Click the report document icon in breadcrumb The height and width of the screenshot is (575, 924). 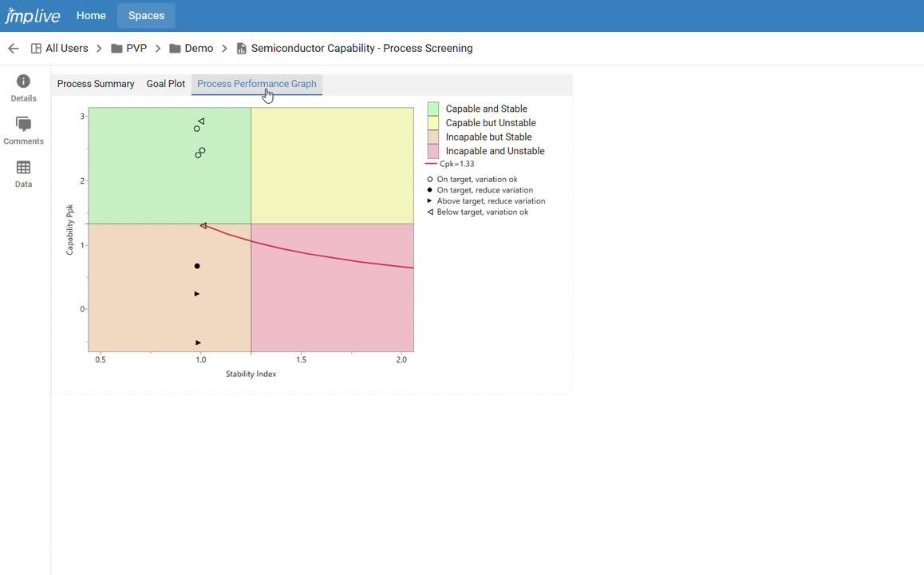pyautogui.click(x=241, y=49)
